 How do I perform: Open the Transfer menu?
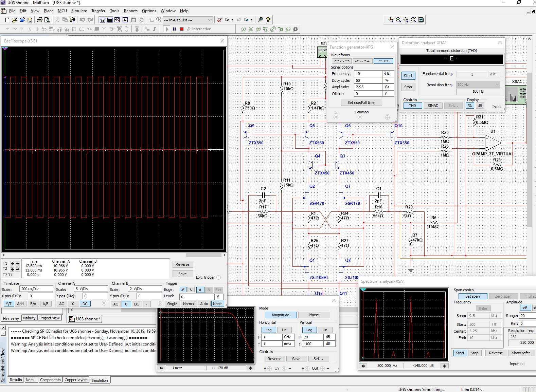tap(98, 11)
